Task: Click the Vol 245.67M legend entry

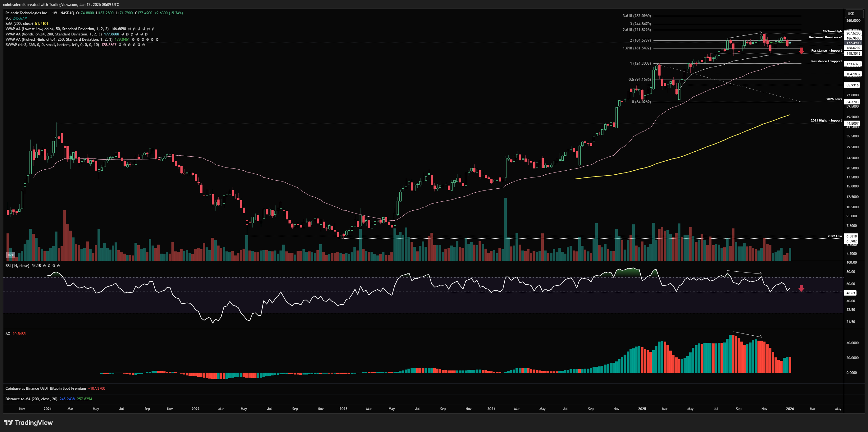Action: click(x=16, y=18)
